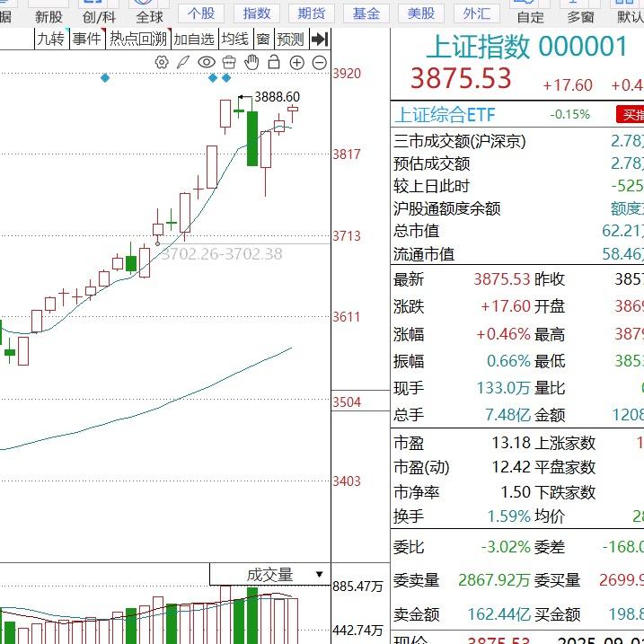Toggle the chart lock icon
The width and height of the screenshot is (644, 644).
click(x=274, y=62)
